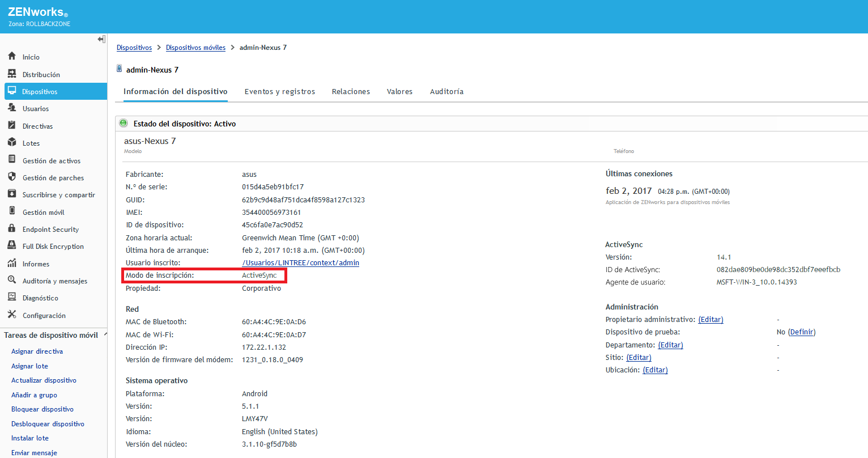Click the Endpoint Security lock icon

coord(12,229)
